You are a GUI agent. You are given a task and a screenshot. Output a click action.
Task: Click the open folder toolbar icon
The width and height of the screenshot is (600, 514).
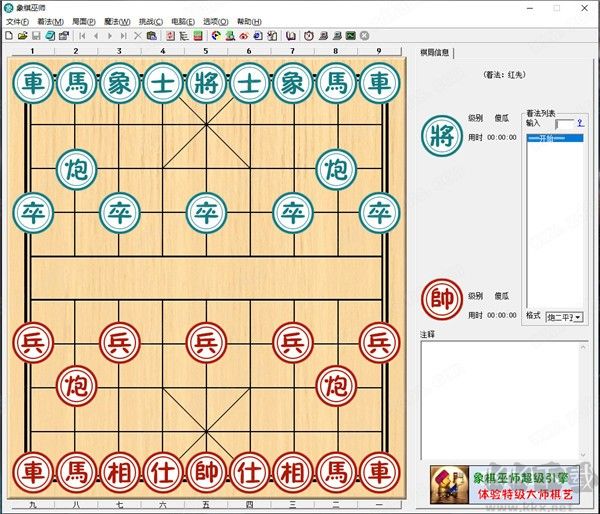pos(22,35)
